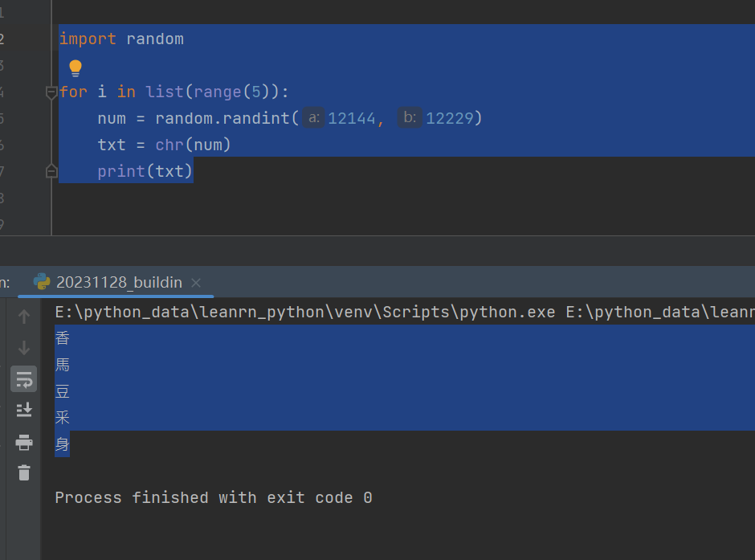Viewport: 755px width, 560px height.
Task: Close the 20231128_buildin tab
Action: click(195, 283)
